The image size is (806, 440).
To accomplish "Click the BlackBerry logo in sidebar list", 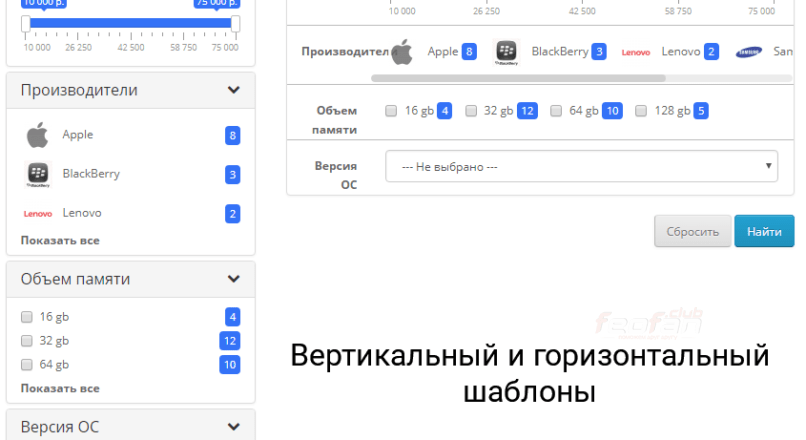I will click(37, 174).
